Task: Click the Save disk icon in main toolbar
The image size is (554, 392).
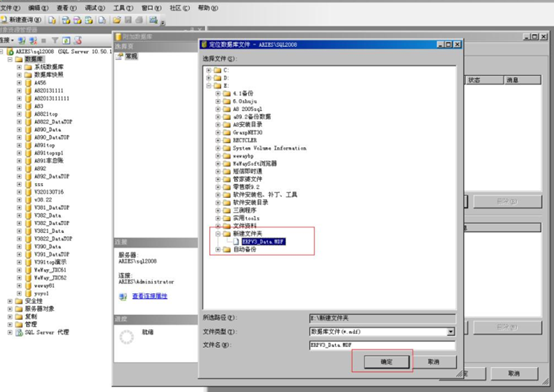Action: pyautogui.click(x=128, y=20)
